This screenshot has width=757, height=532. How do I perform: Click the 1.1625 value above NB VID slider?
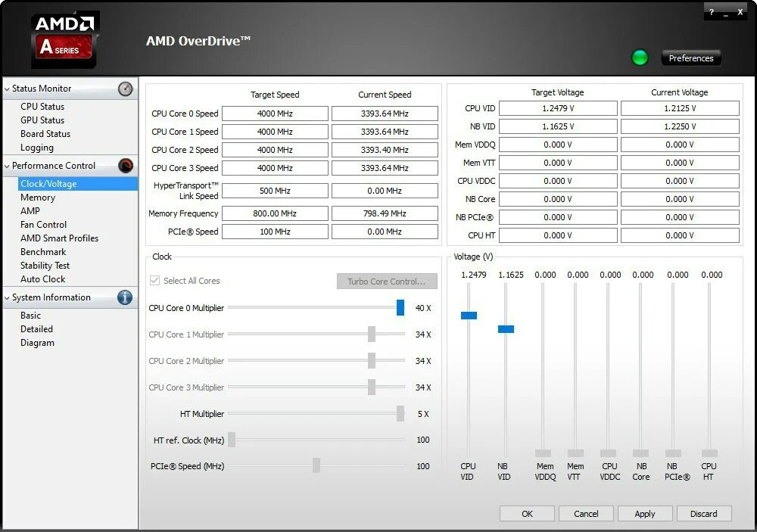tap(511, 275)
